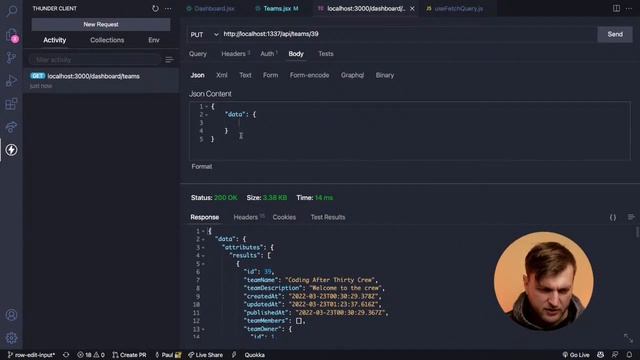The height and width of the screenshot is (360, 640).
Task: Refresh the Thunder Client panel
Action: 155,8
